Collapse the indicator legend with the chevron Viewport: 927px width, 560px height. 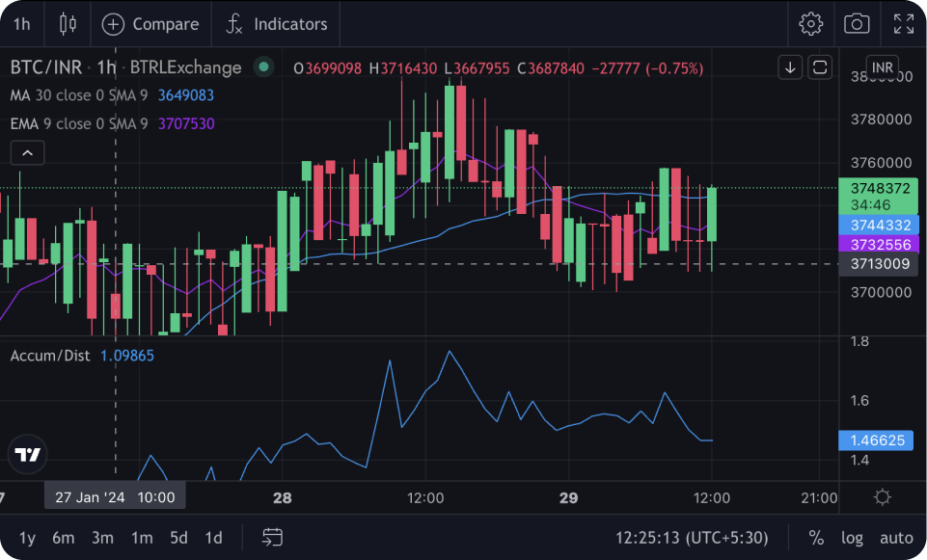point(27,152)
